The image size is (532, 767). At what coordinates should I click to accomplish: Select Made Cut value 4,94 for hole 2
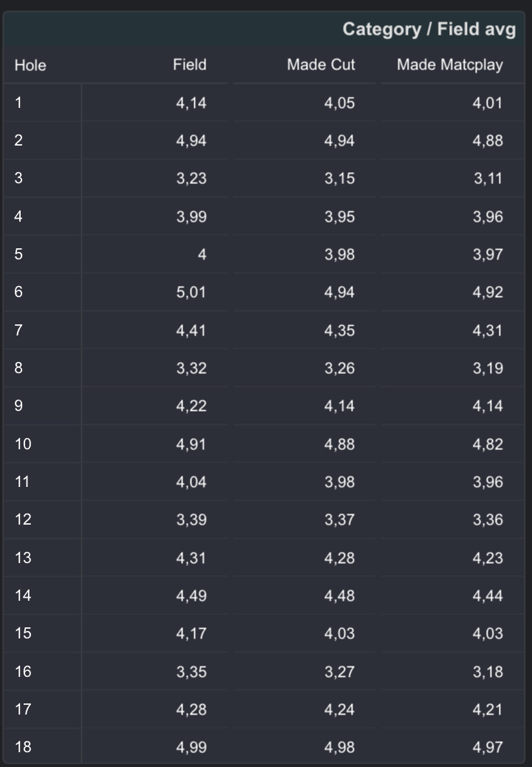point(339,141)
